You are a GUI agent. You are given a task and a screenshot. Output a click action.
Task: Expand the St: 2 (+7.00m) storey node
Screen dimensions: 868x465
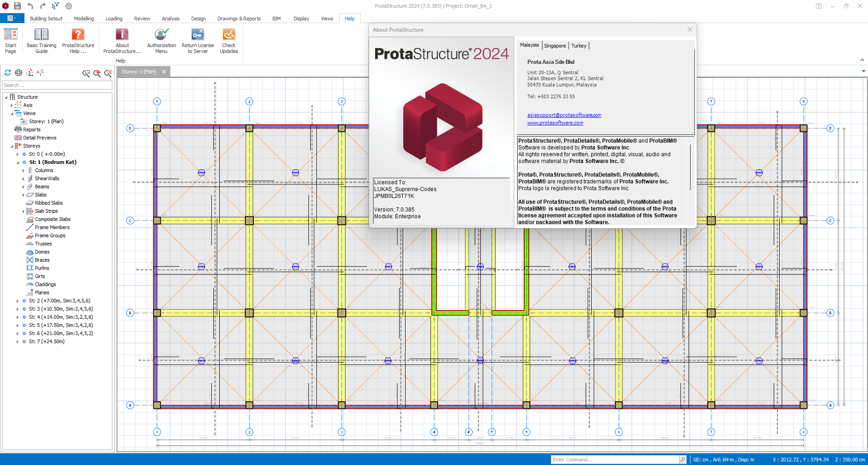click(x=17, y=301)
